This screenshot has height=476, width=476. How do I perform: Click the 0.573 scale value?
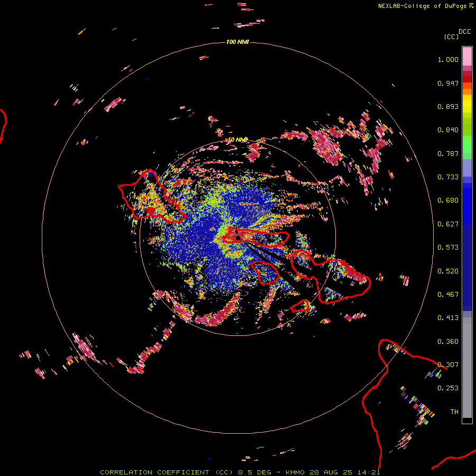(448, 248)
